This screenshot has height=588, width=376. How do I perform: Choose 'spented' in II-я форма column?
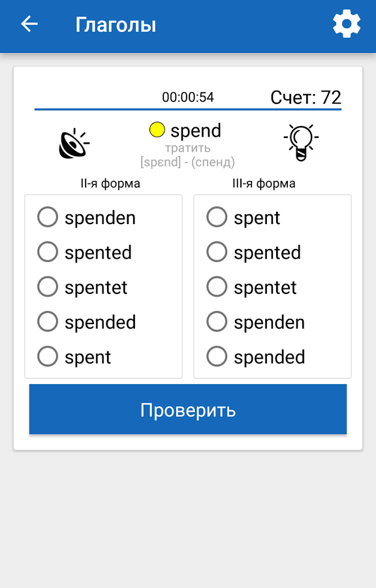[x=85, y=252]
